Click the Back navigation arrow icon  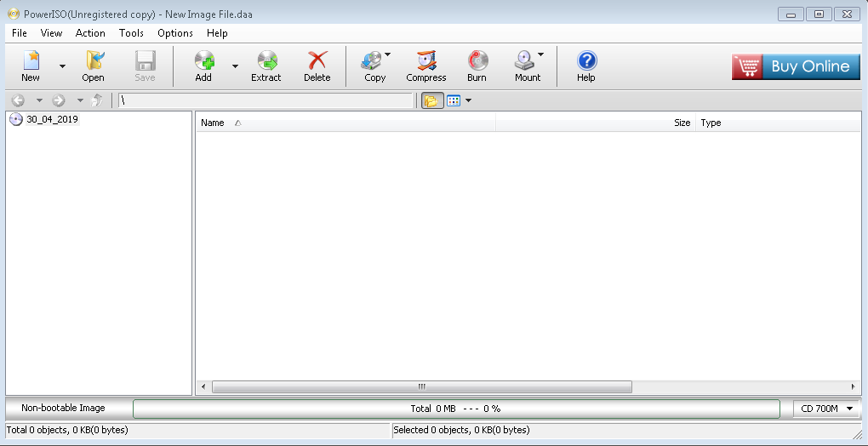[x=18, y=100]
